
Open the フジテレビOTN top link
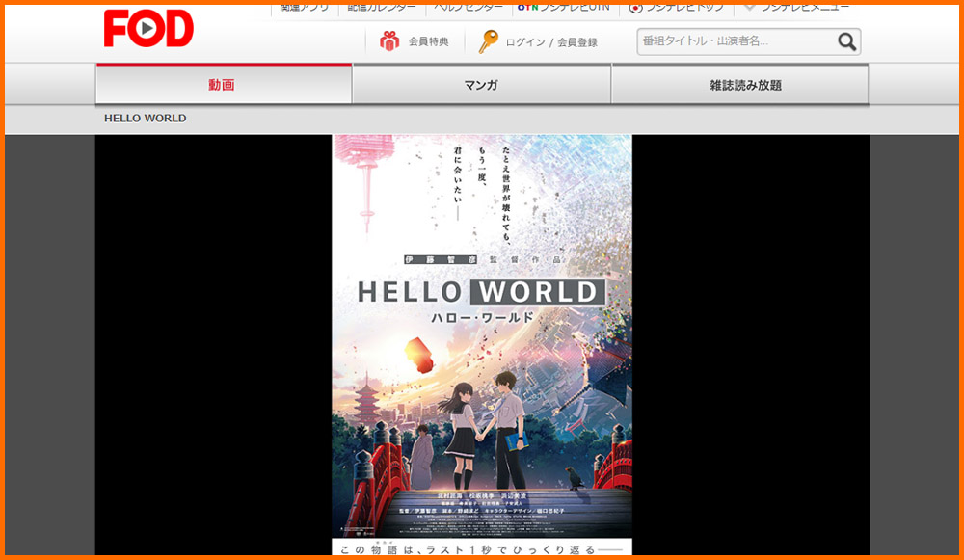point(564,8)
